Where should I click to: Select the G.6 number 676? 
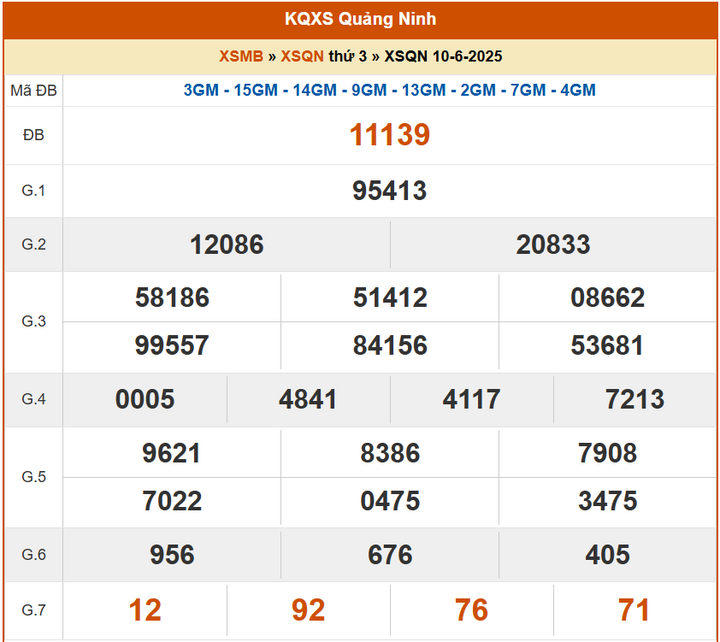390,555
